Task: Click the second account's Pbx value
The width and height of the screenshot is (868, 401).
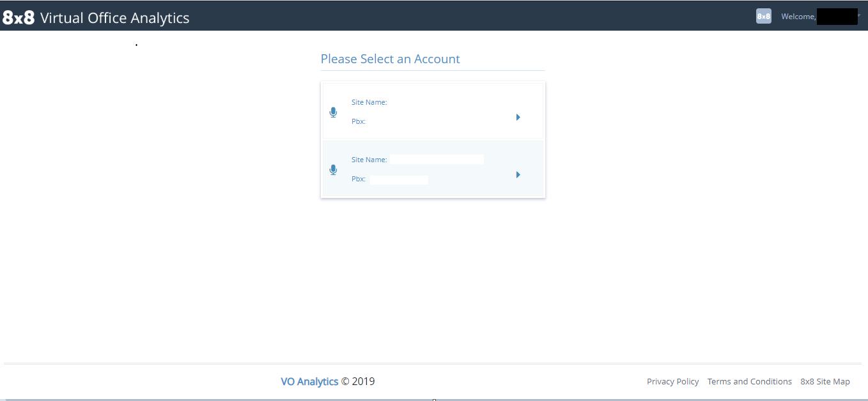Action: click(399, 180)
